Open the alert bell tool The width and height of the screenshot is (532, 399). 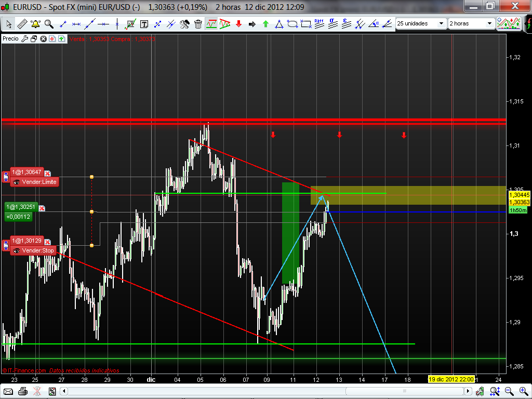pyautogui.click(x=35, y=24)
